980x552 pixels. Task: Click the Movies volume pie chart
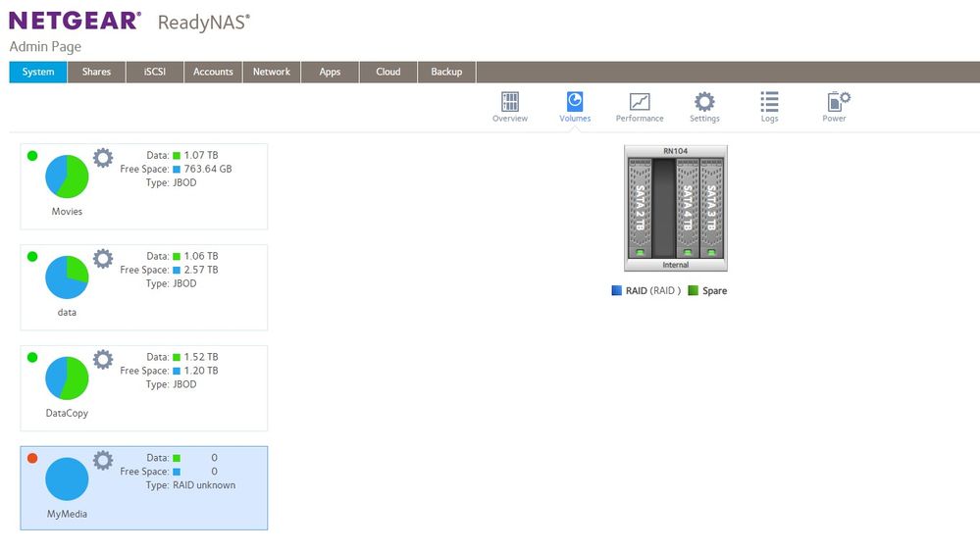(x=67, y=176)
